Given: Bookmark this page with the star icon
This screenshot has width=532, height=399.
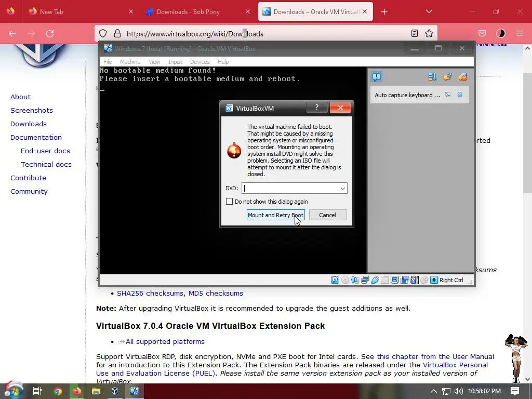Looking at the screenshot, I should coord(429,34).
